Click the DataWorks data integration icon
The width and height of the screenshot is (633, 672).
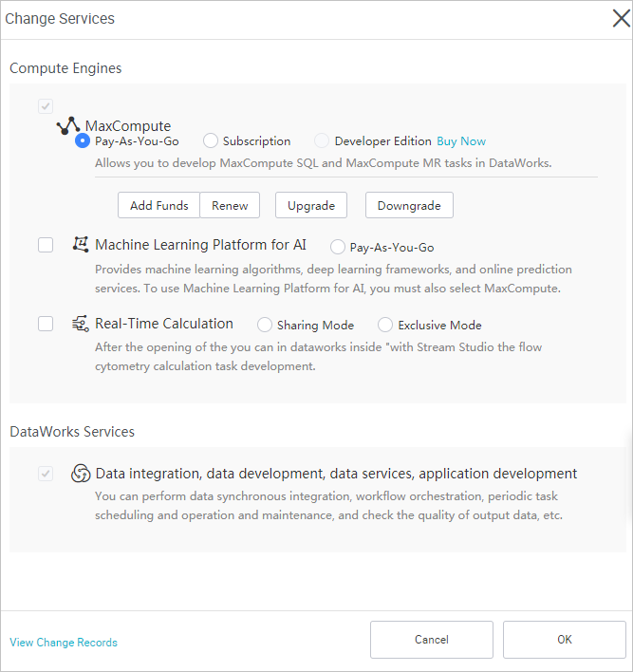(81, 474)
